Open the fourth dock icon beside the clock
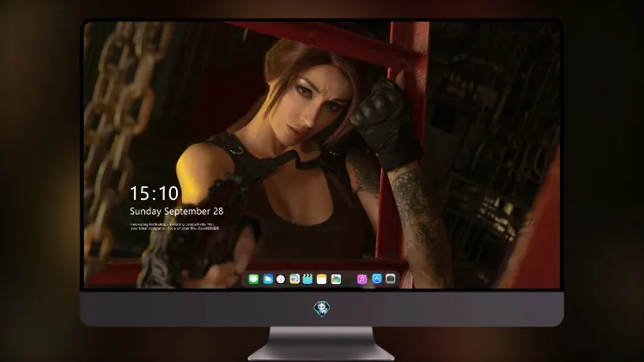 [295, 280]
